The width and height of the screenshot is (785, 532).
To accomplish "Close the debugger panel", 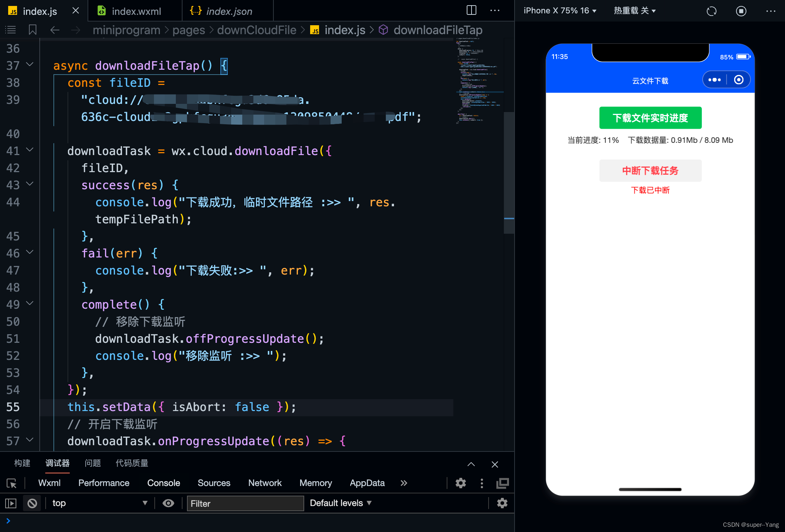I will [495, 464].
